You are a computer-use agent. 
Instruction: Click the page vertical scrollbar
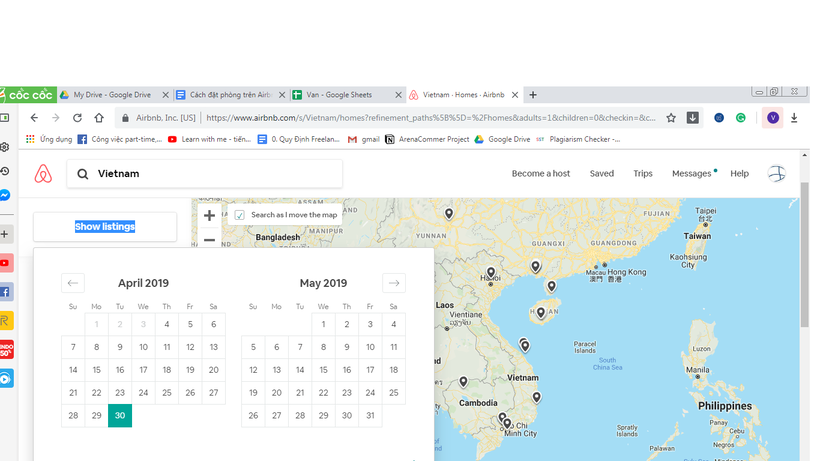click(x=804, y=255)
